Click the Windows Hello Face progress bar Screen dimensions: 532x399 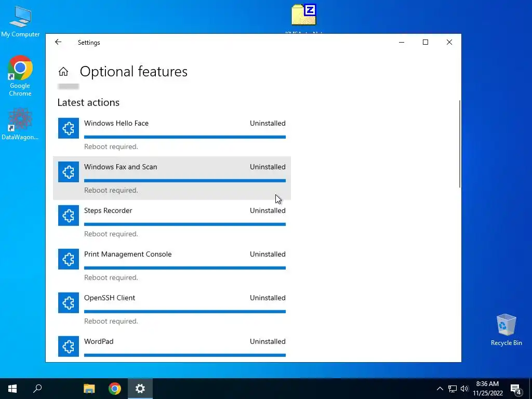click(x=185, y=137)
